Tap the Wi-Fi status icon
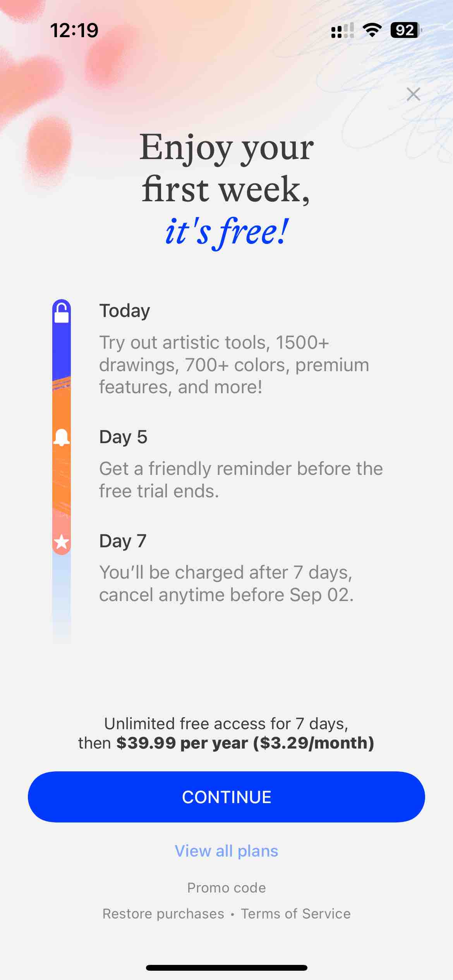This screenshot has height=980, width=453. 372,30
